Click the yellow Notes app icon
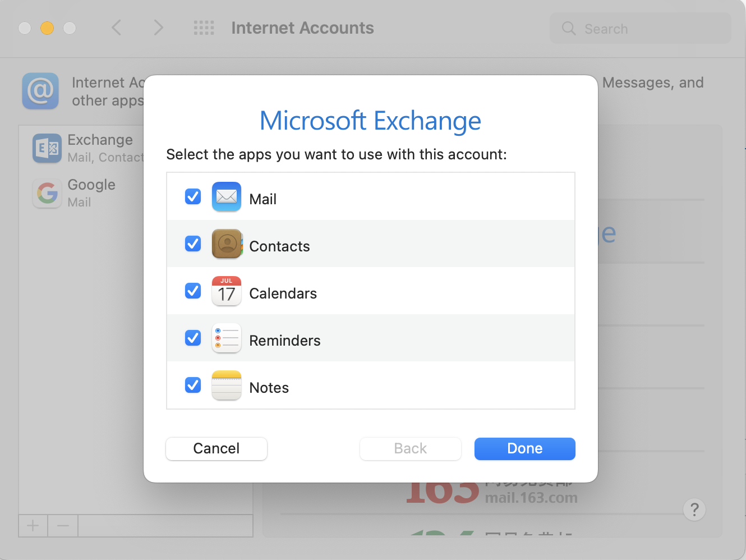 tap(227, 385)
